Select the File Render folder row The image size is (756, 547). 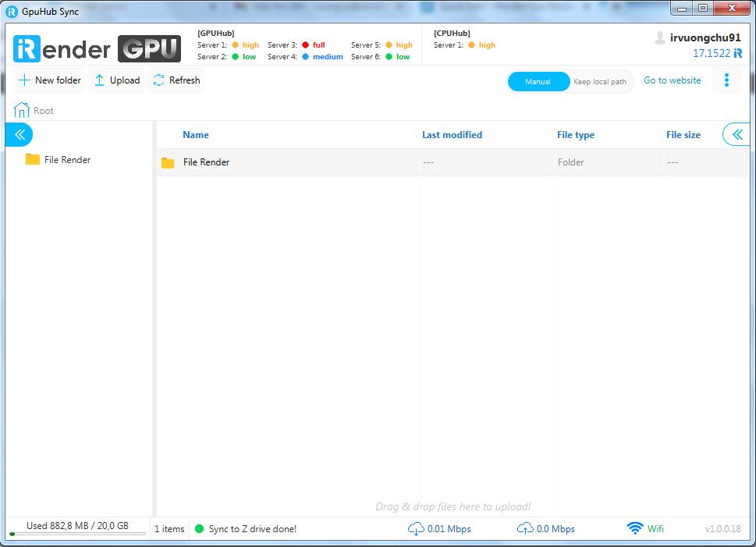point(206,162)
